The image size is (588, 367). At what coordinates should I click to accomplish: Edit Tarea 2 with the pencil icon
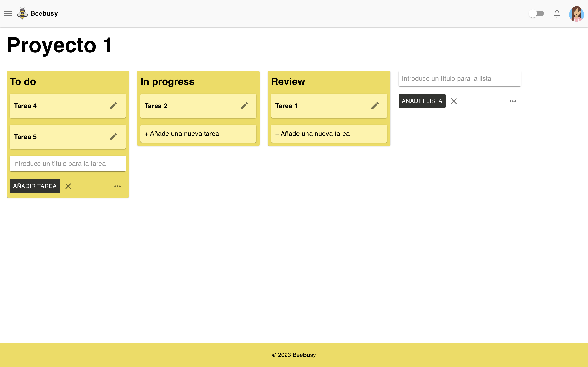pyautogui.click(x=244, y=106)
